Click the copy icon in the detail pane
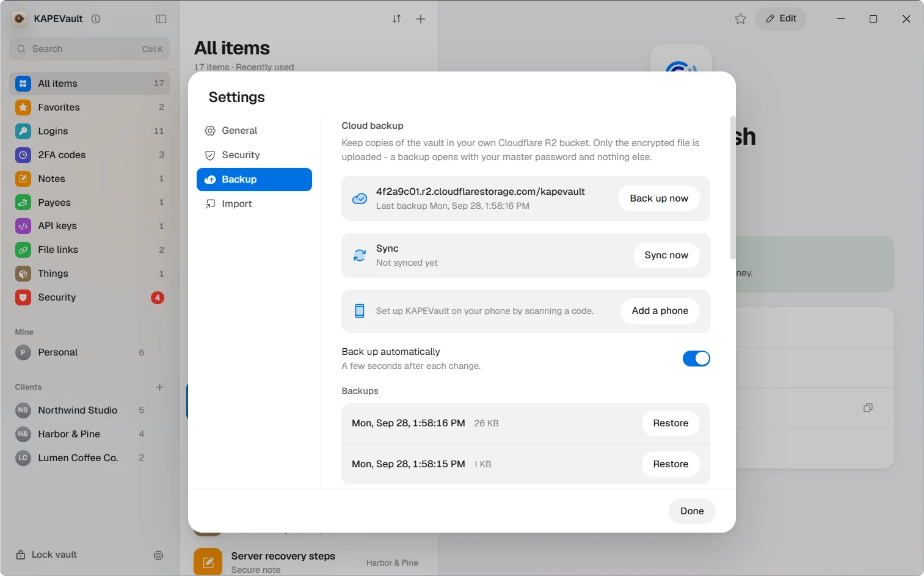This screenshot has height=576, width=924. [x=868, y=407]
